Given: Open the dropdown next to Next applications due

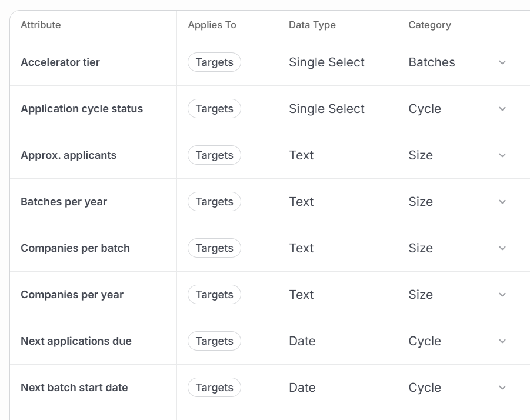Looking at the screenshot, I should point(502,341).
